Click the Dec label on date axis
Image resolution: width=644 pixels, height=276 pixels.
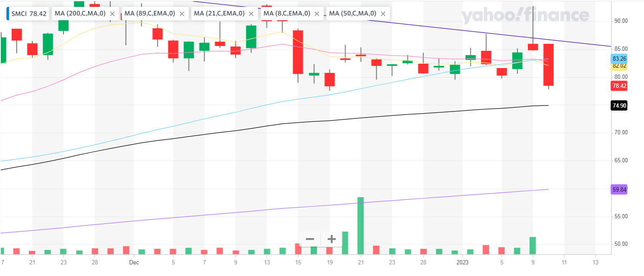134,262
